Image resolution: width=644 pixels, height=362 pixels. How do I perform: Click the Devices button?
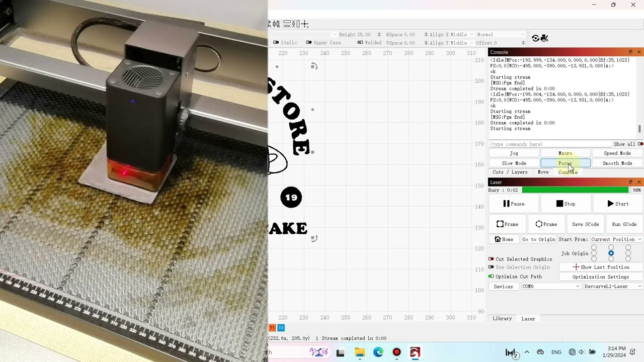(x=503, y=287)
